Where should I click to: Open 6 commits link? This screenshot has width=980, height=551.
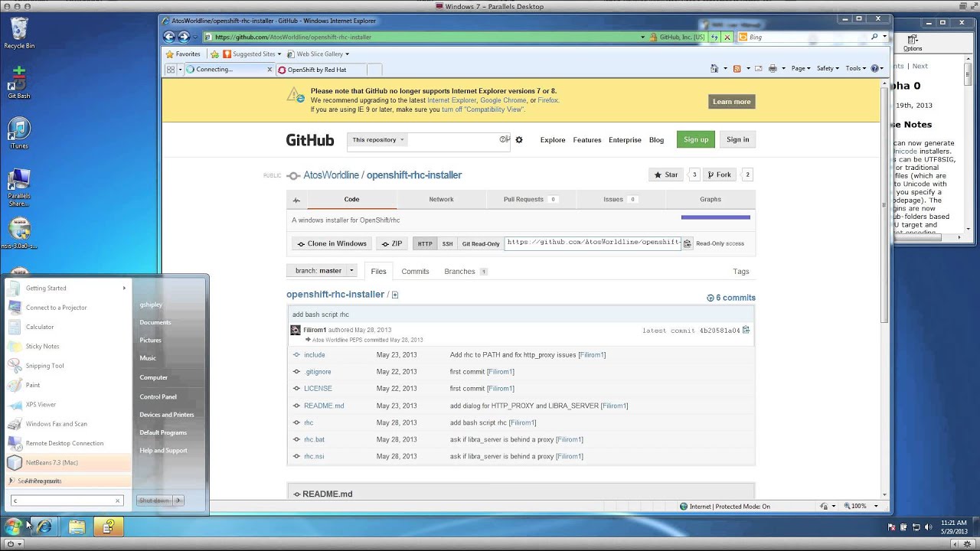click(731, 298)
